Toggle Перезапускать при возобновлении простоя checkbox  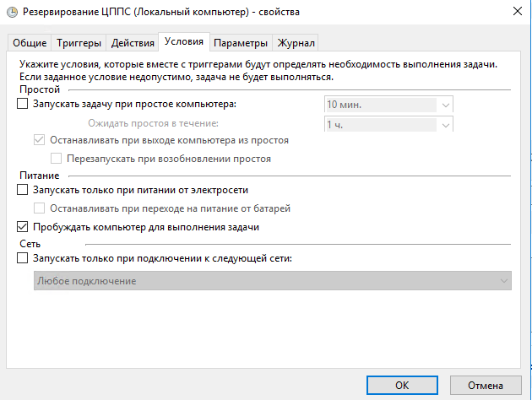(57, 159)
